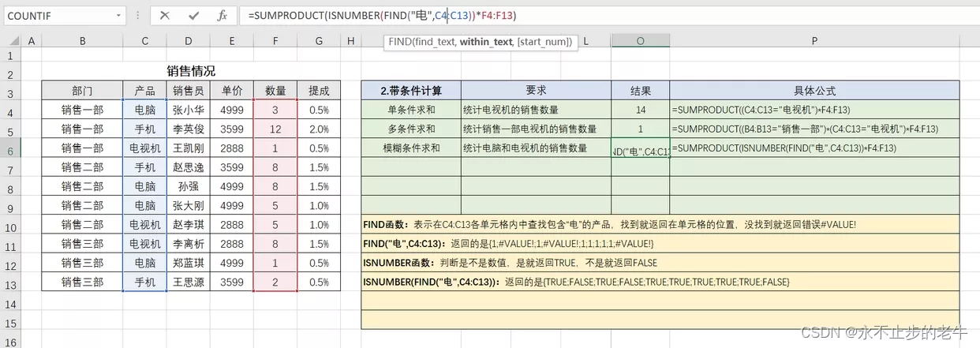Screen dimensions: 980x348
Task: Click the editing cell O6 with formula
Action: [640, 148]
